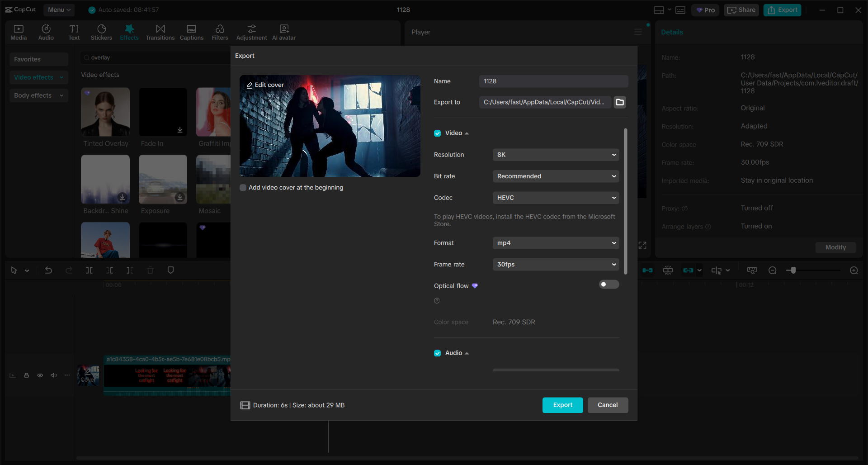
Task: Open the Stickers panel
Action: [x=101, y=32]
